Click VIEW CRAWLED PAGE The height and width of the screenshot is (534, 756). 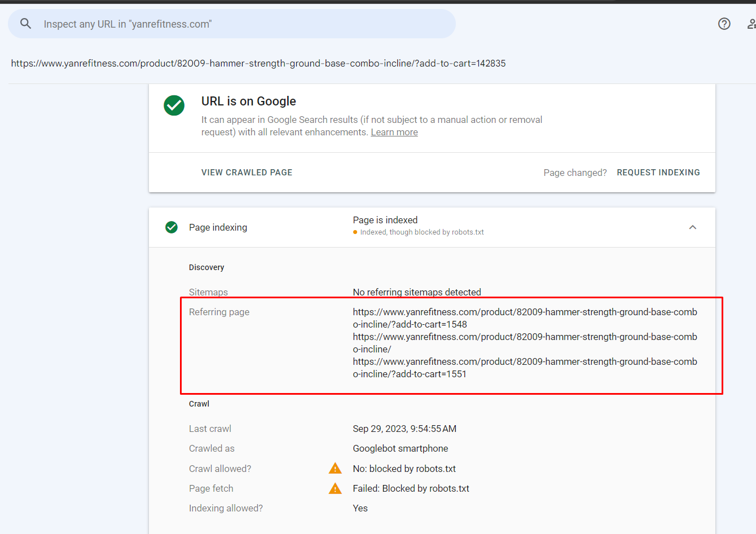pyautogui.click(x=247, y=173)
